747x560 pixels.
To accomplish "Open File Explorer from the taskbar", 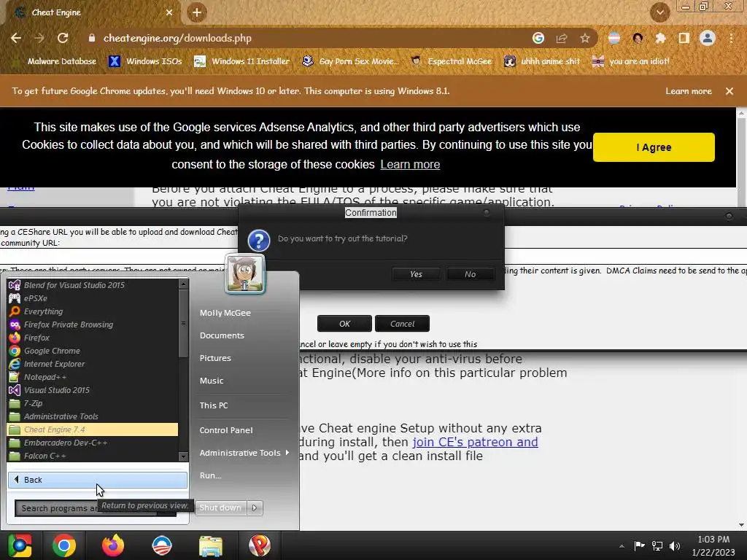I will pos(211,545).
